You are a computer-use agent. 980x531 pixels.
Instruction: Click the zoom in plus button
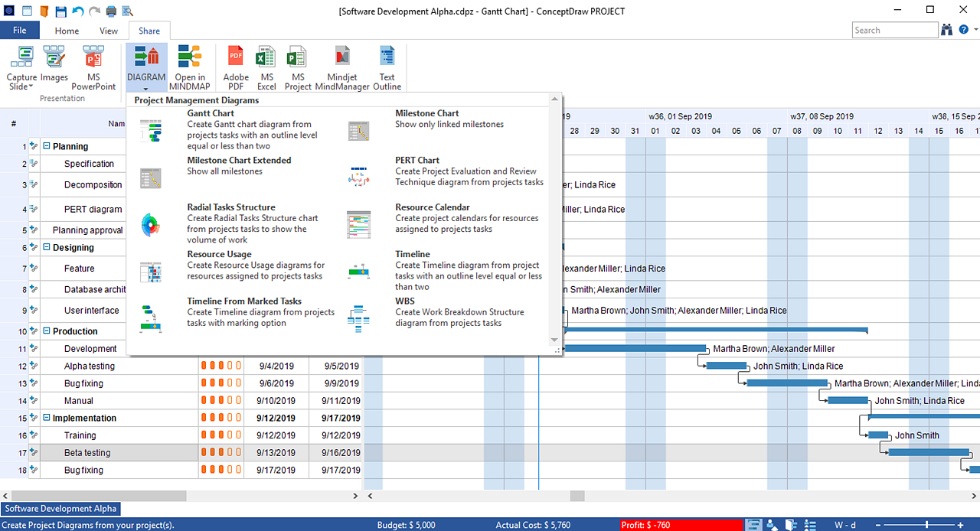(961, 525)
